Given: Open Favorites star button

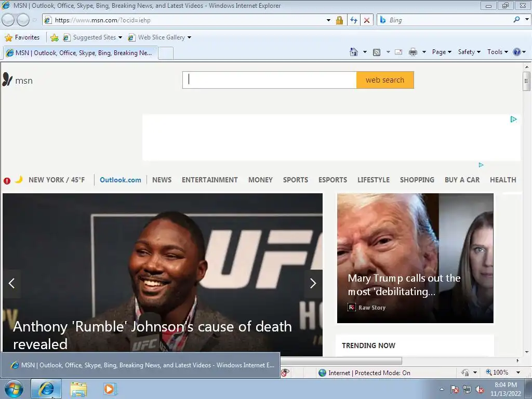Looking at the screenshot, I should point(22,37).
